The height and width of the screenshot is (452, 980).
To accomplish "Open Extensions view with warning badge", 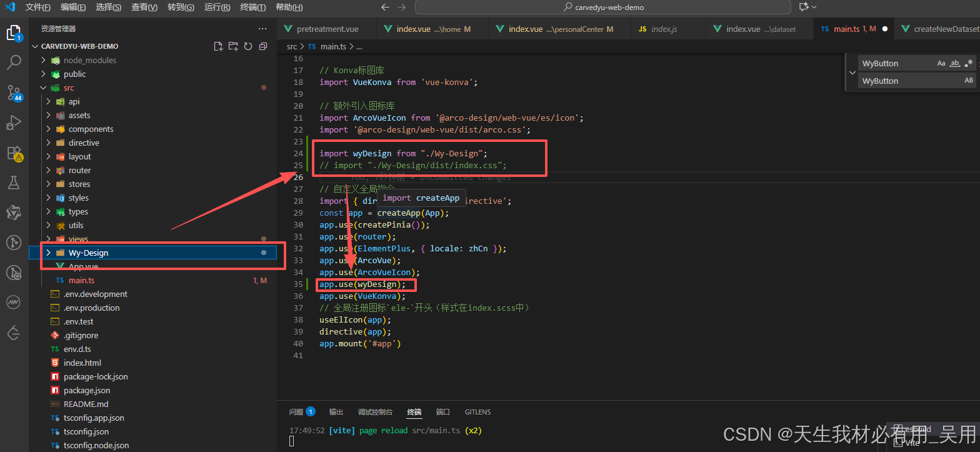I will (x=14, y=153).
